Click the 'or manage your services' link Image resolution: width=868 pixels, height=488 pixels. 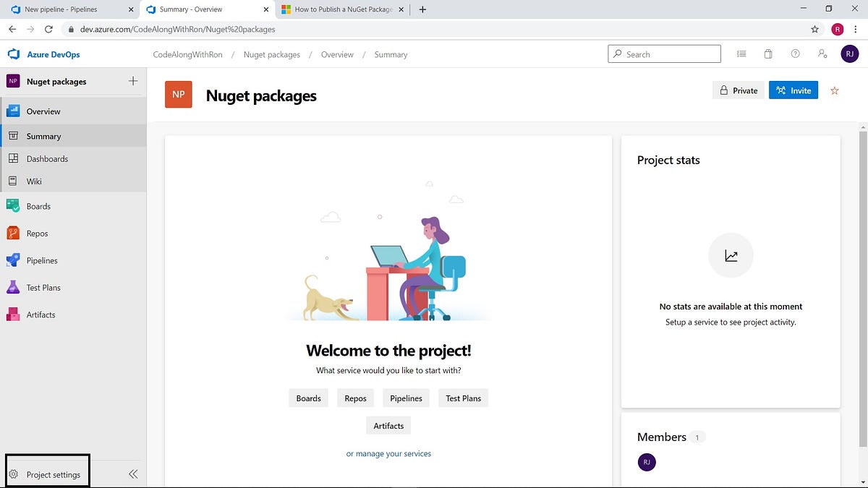[x=388, y=454]
